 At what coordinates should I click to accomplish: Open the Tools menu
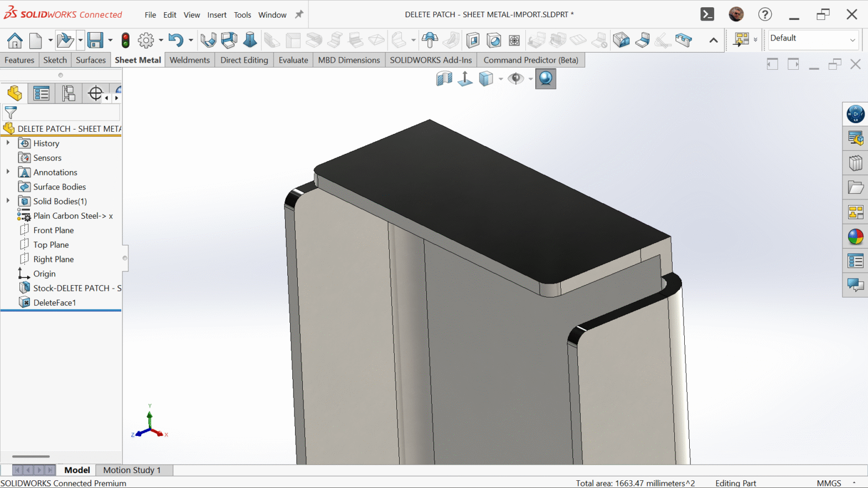(x=242, y=15)
